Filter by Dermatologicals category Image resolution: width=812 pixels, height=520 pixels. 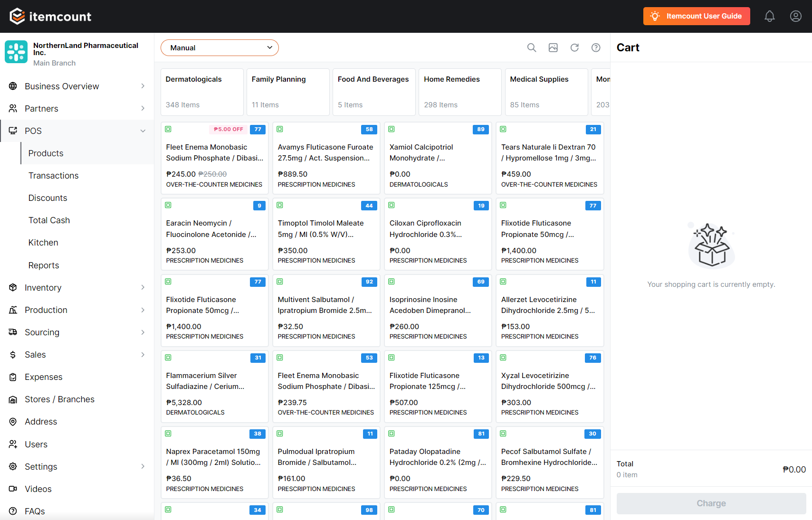pos(202,92)
